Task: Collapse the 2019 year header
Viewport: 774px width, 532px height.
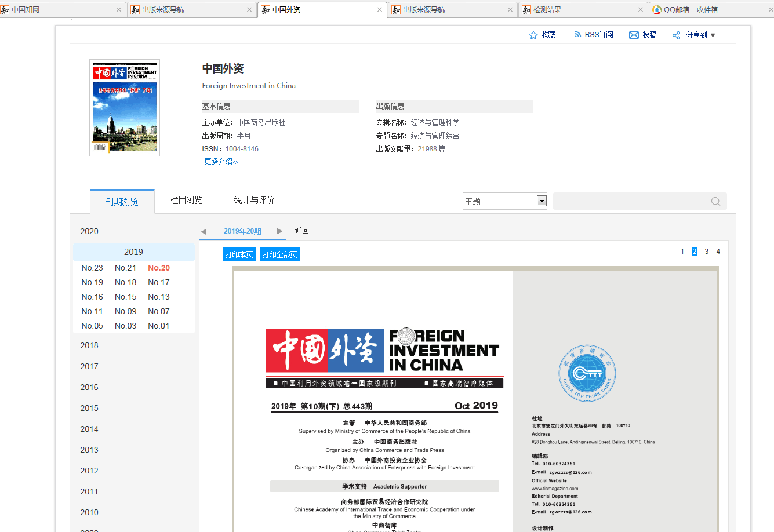Action: tap(133, 252)
